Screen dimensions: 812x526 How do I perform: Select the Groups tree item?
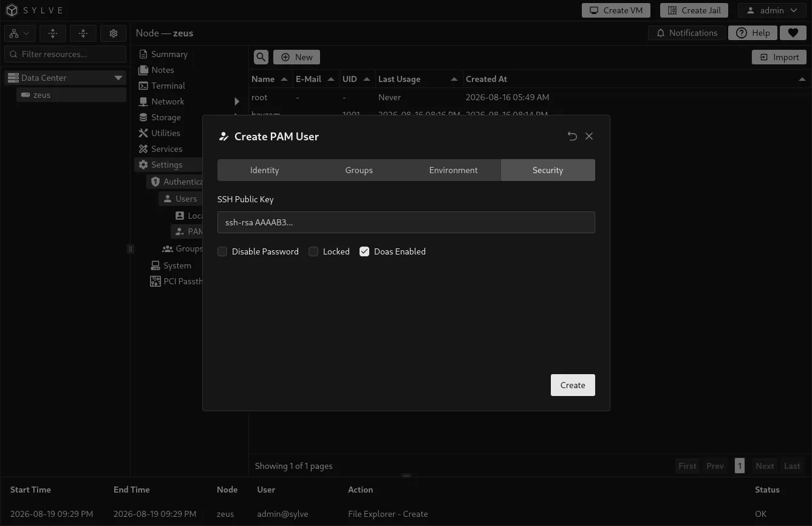182,248
